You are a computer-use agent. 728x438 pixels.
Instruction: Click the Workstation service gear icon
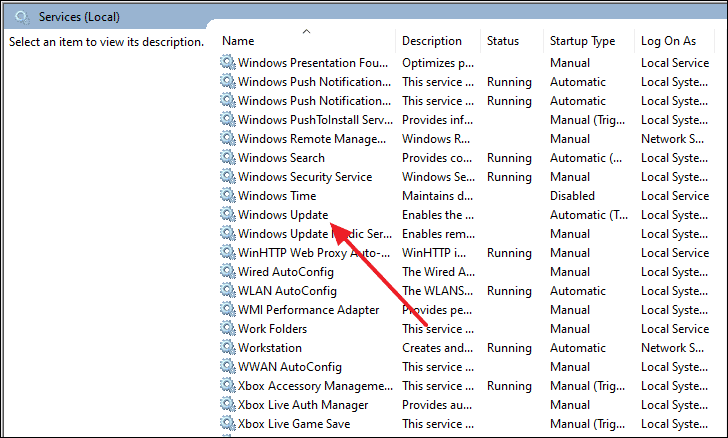228,347
